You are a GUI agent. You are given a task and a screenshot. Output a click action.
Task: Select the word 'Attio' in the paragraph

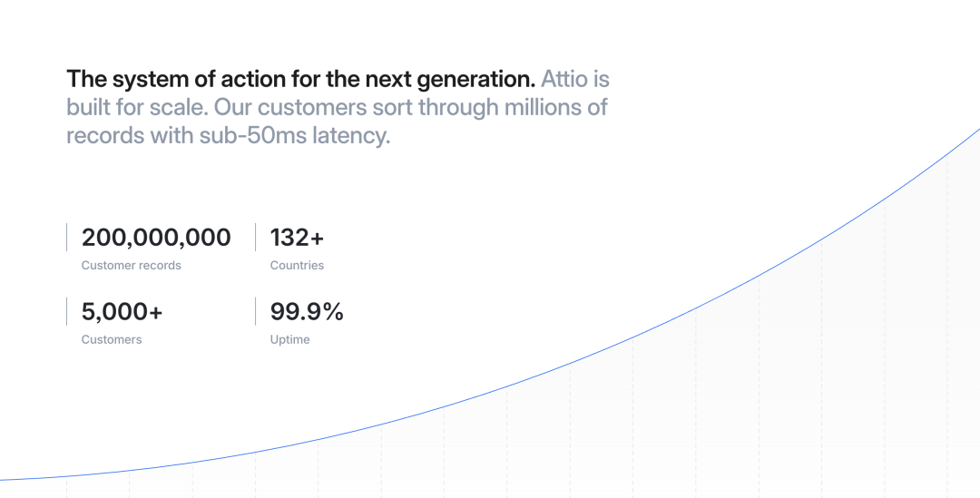(x=564, y=80)
